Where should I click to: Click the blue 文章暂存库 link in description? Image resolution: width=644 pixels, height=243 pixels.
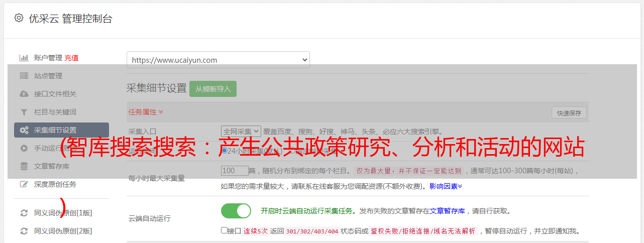click(x=447, y=211)
